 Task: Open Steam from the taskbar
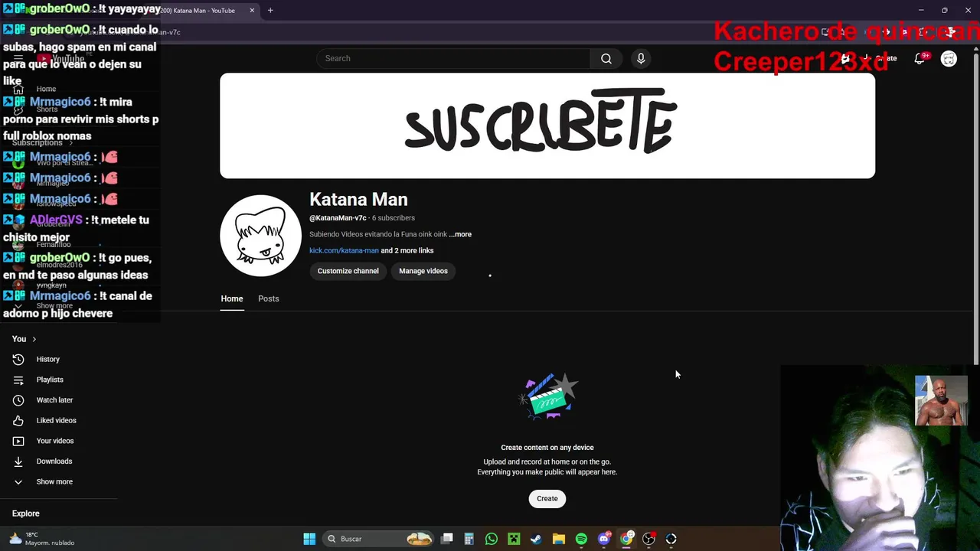pos(536,539)
